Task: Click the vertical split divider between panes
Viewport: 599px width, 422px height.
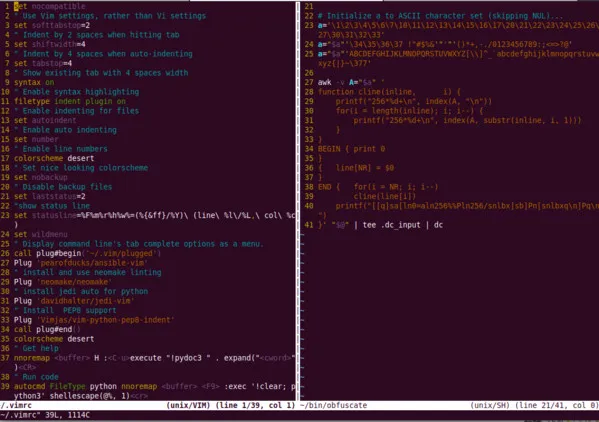Action: [x=298, y=200]
